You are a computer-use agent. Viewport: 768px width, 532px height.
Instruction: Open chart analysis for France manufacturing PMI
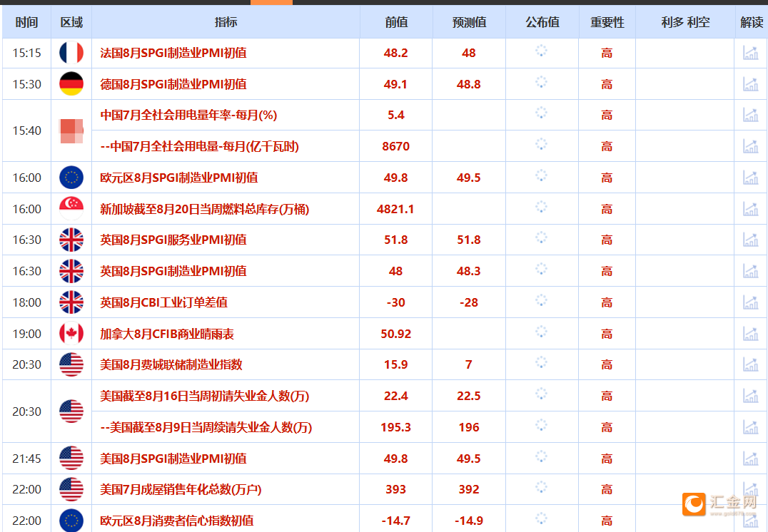pos(750,53)
